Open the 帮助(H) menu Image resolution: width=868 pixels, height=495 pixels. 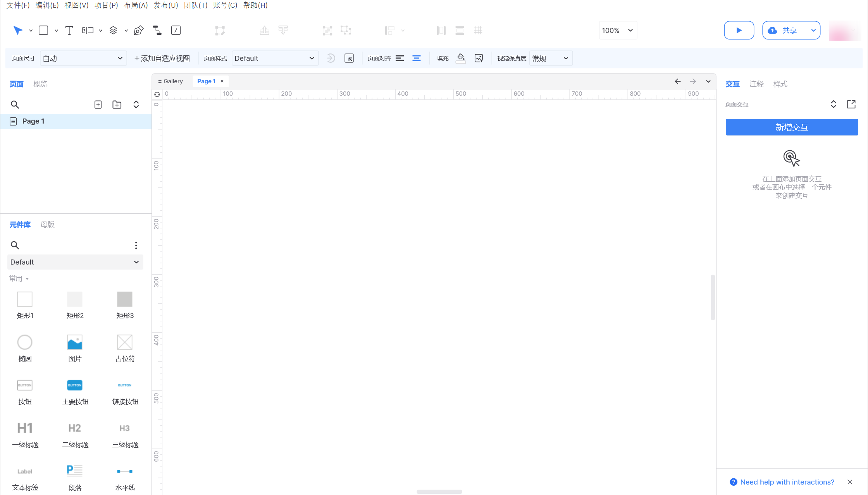pyautogui.click(x=255, y=5)
